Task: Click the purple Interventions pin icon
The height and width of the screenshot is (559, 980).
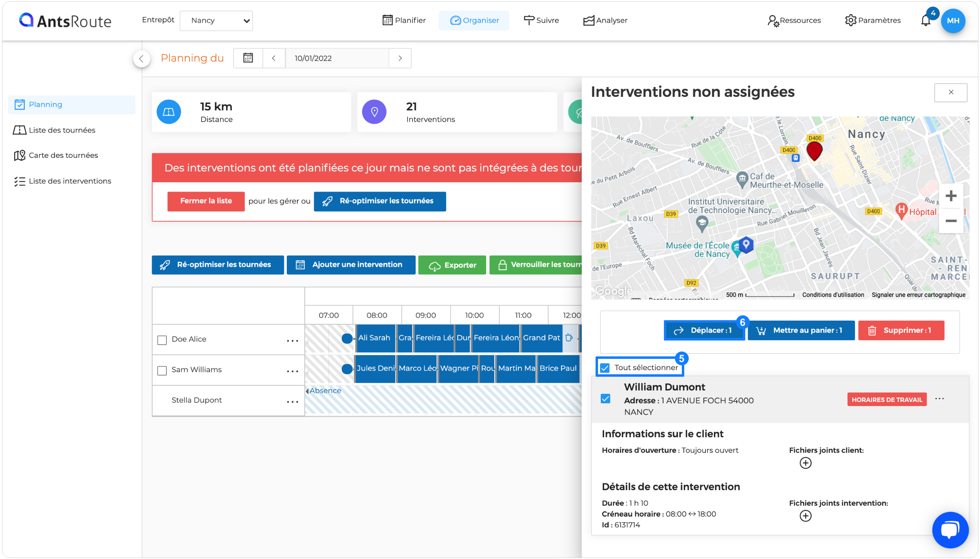Action: pyautogui.click(x=374, y=112)
